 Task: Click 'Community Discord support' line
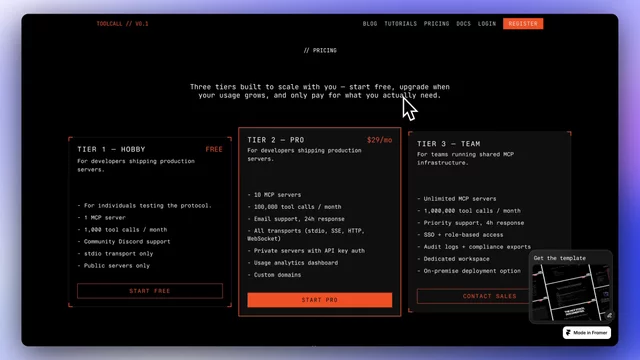[124, 242]
